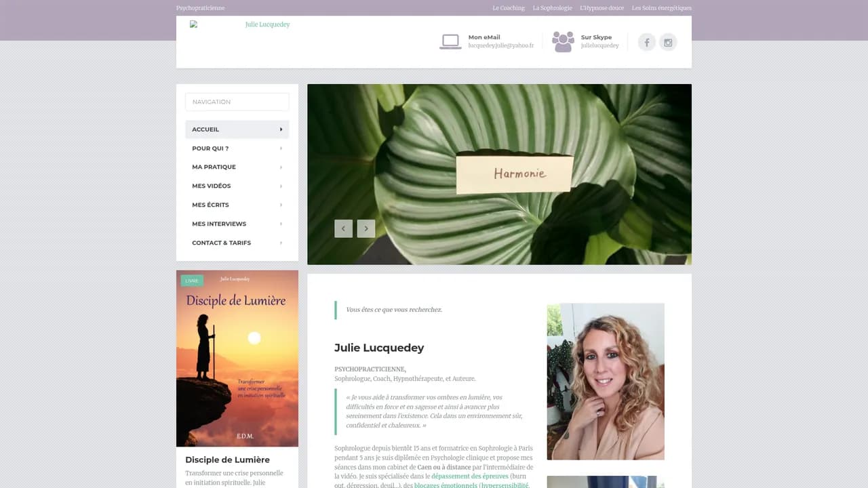Advance to next slide in the carousel

click(x=366, y=228)
